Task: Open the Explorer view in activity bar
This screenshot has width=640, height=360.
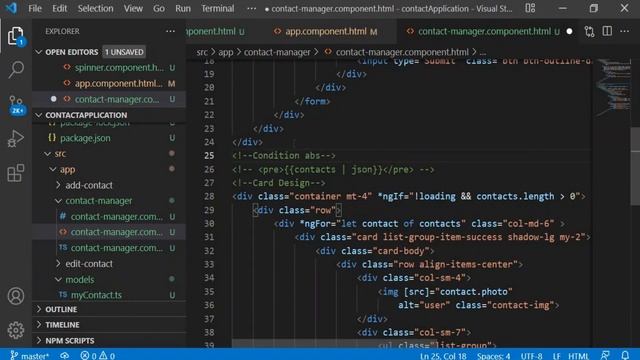Action: pyautogui.click(x=16, y=36)
